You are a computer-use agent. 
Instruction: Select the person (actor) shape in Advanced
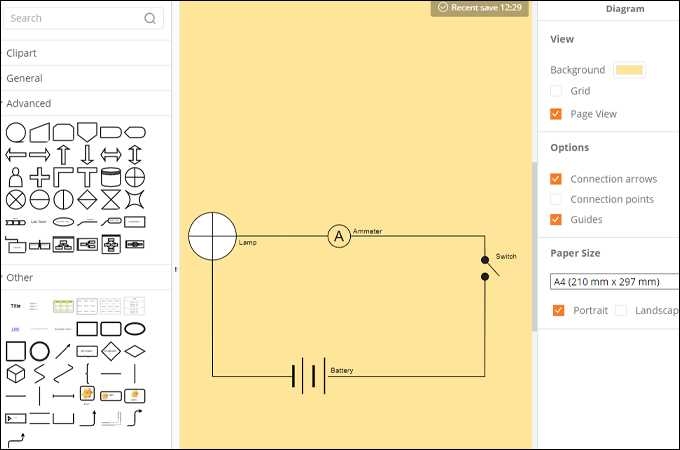(16, 178)
